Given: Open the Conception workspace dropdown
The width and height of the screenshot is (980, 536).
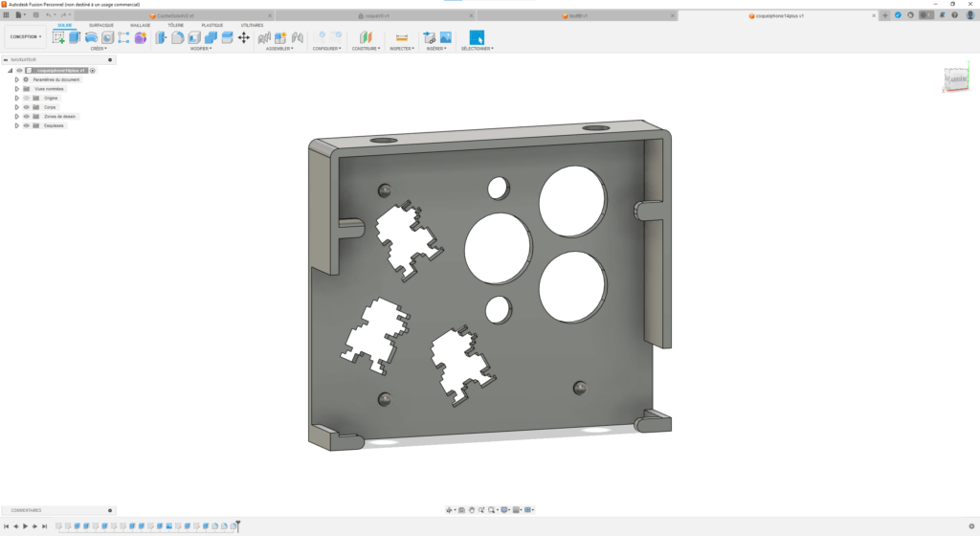Looking at the screenshot, I should [x=26, y=37].
